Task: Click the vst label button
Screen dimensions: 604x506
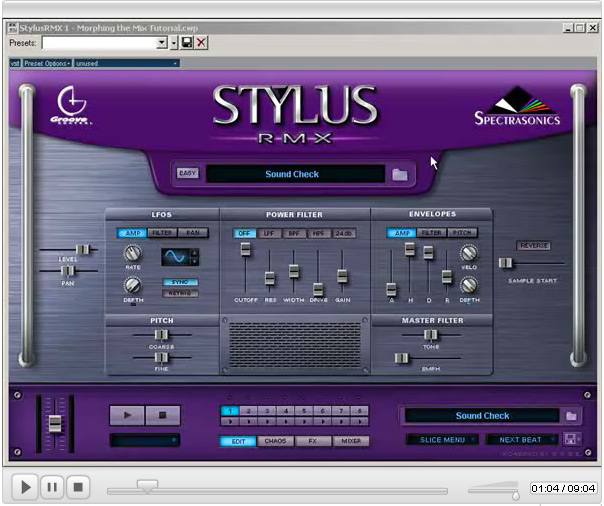Action: 15,63
